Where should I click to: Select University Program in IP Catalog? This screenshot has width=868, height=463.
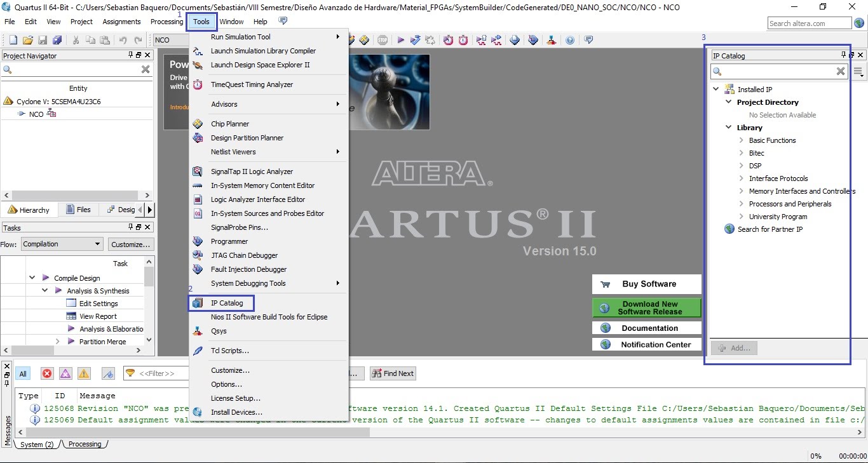coord(778,217)
